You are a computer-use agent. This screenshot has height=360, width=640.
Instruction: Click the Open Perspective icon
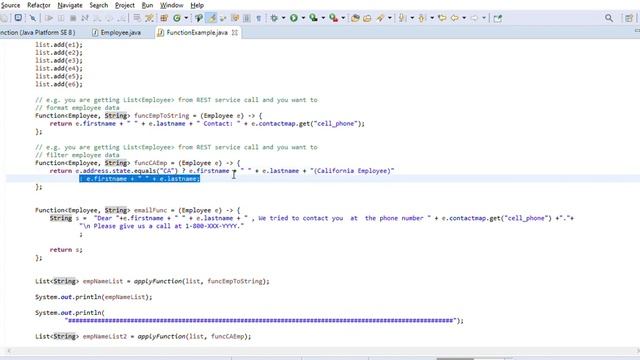[629, 18]
